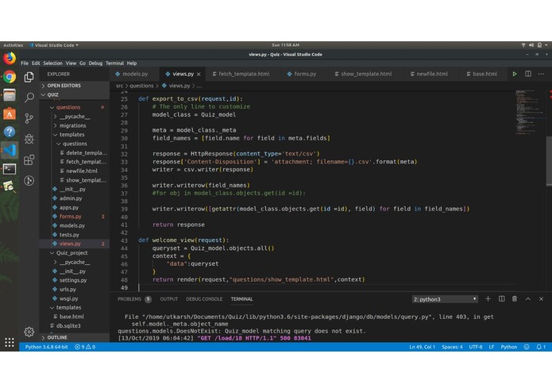Open Manage gear settings icon
552x392 pixels.
(29, 332)
